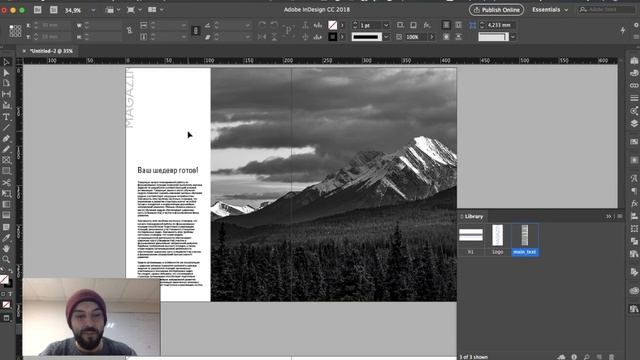The height and width of the screenshot is (360, 640).
Task: Click the Go to Adobe Stock button
Action: (53, 10)
